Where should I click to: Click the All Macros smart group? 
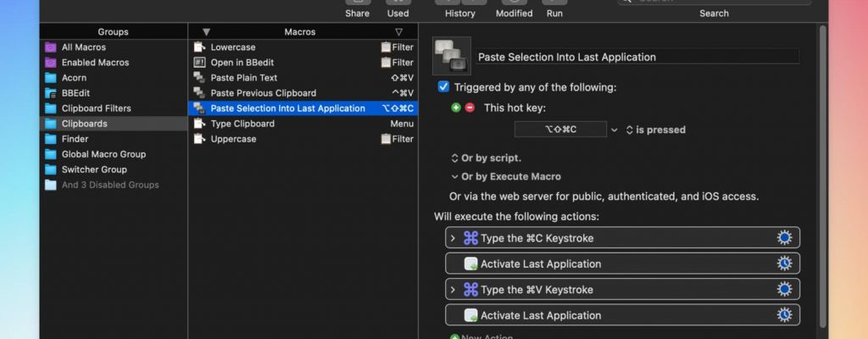[83, 47]
